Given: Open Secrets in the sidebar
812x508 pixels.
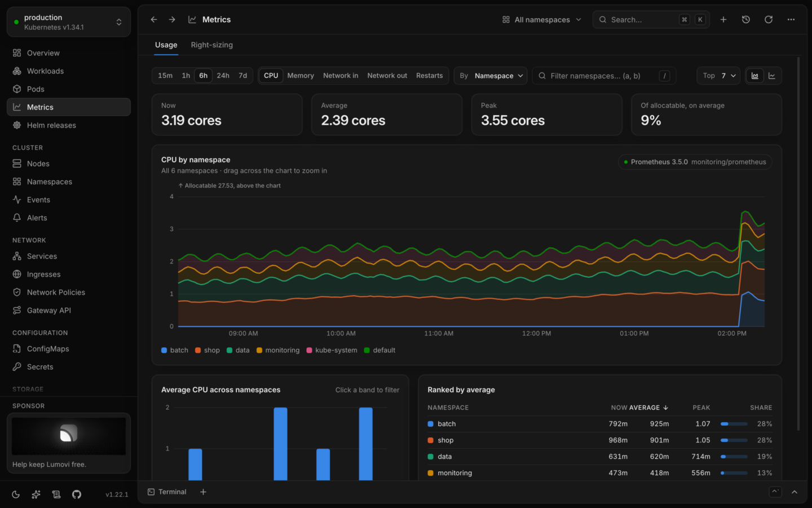Looking at the screenshot, I should 69,367.
